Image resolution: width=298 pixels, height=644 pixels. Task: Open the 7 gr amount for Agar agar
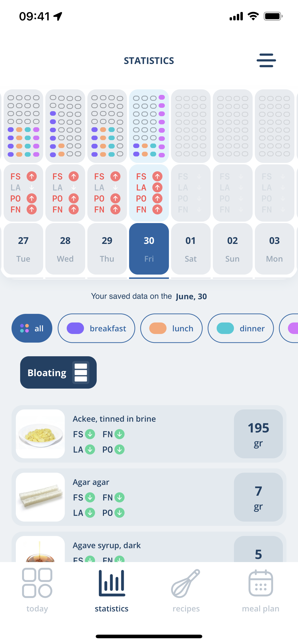pos(258,497)
